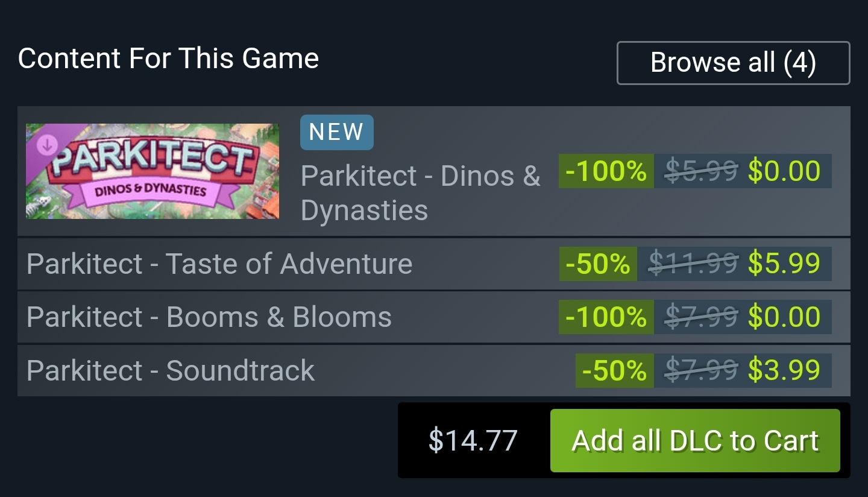Open the Dinos & Dynasties banner thumbnail
The height and width of the screenshot is (497, 868).
152,171
